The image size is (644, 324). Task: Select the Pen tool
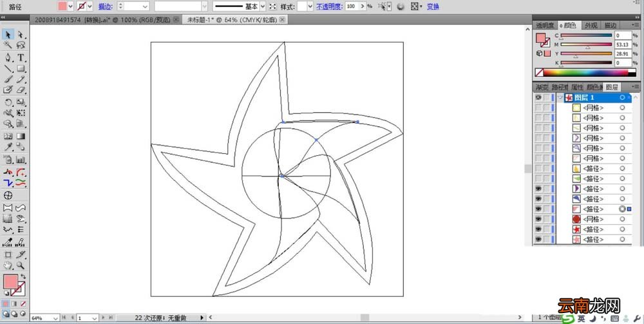(8, 57)
